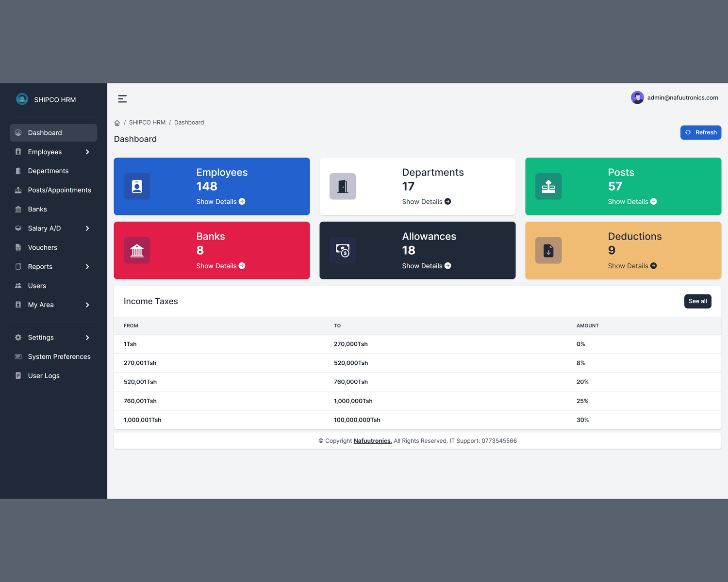Click the Employees card badge icon
728x582 pixels.
tap(137, 186)
